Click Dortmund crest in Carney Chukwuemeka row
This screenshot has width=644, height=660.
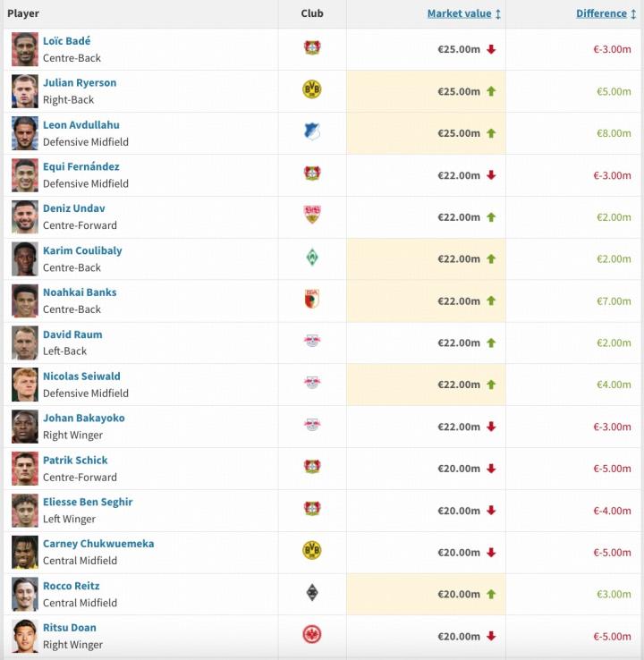(311, 551)
